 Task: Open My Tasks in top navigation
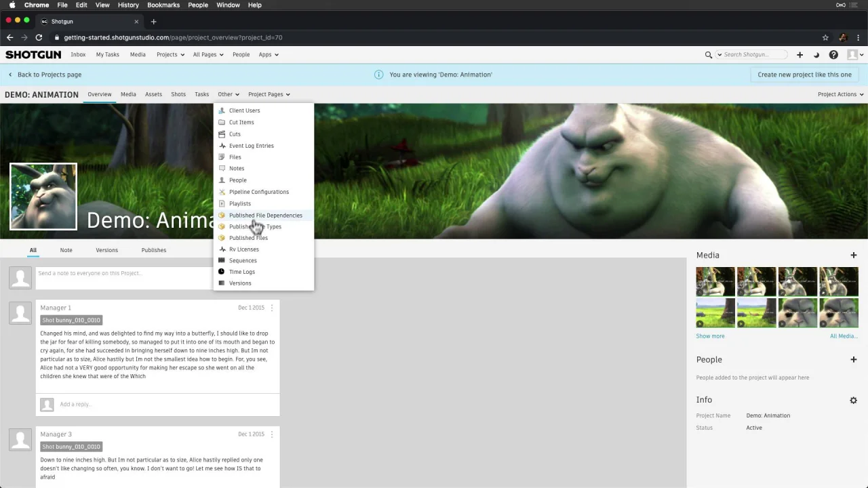(107, 55)
